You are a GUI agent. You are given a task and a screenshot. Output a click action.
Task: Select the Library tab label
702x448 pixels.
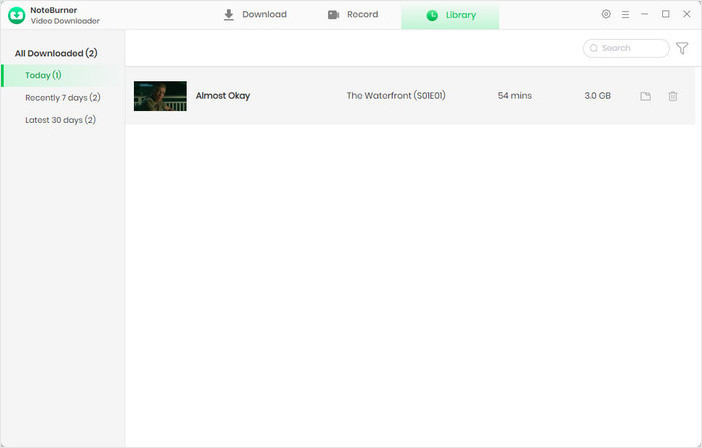[x=461, y=16]
